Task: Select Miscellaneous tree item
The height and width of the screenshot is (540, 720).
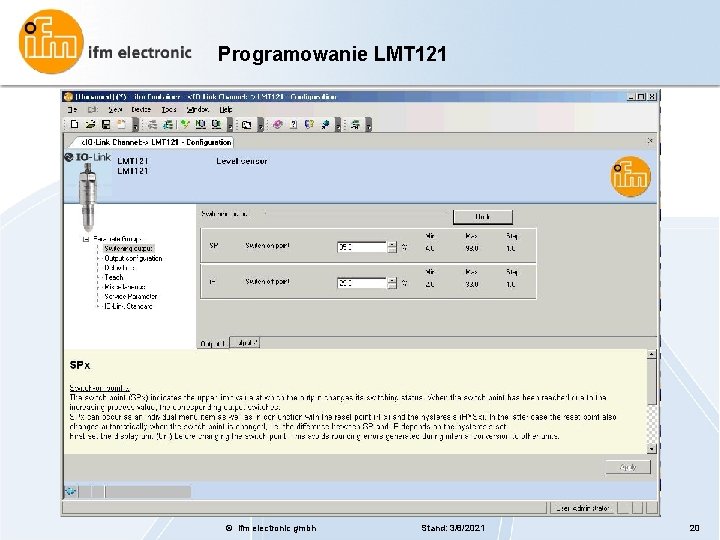Action: pyautogui.click(x=125, y=287)
